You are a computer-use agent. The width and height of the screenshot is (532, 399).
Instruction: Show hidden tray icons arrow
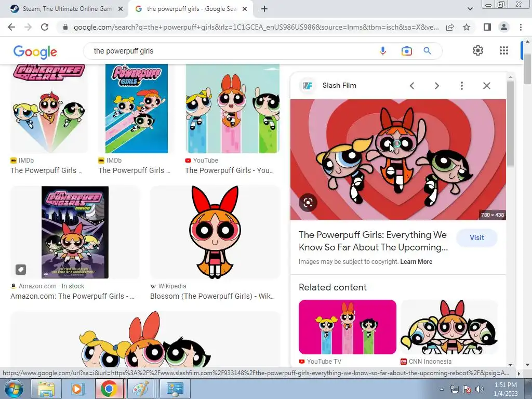pyautogui.click(x=442, y=389)
